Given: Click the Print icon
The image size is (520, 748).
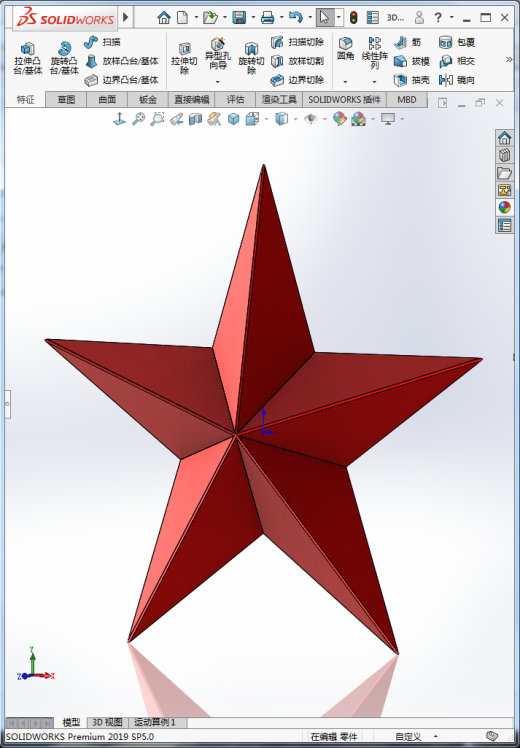Looking at the screenshot, I should 268,18.
